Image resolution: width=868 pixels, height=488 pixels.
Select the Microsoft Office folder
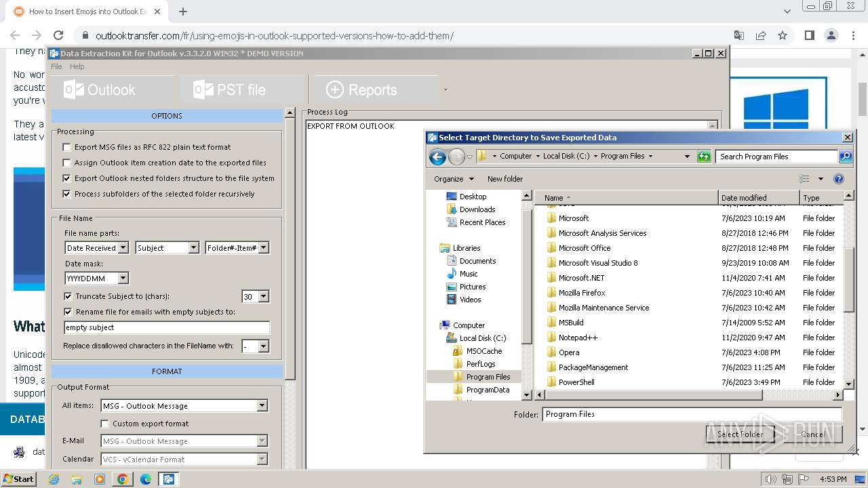tap(585, 248)
